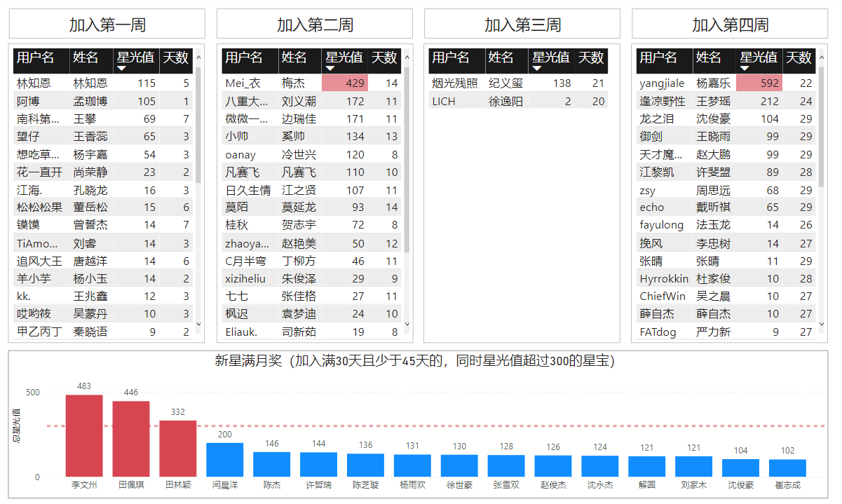Image resolution: width=842 pixels, height=504 pixels.
Task: Select the 杨雨欢 bar in chart
Action: pyautogui.click(x=412, y=466)
